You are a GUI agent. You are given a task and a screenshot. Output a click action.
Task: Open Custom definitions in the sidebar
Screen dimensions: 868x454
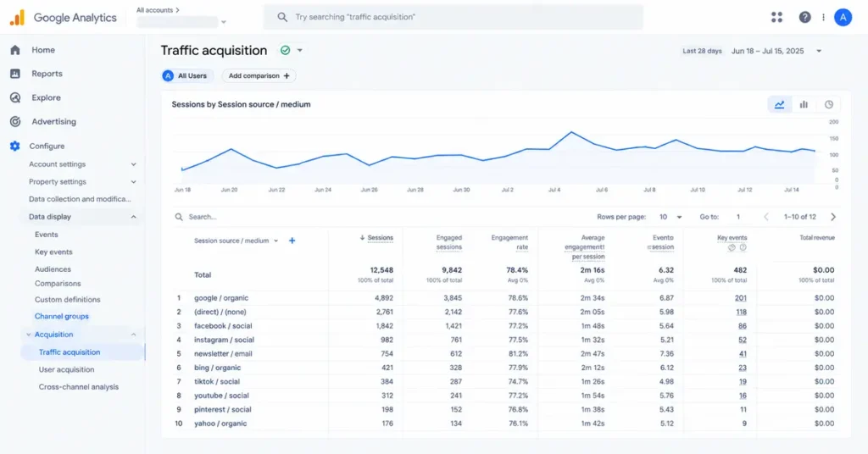pos(68,300)
